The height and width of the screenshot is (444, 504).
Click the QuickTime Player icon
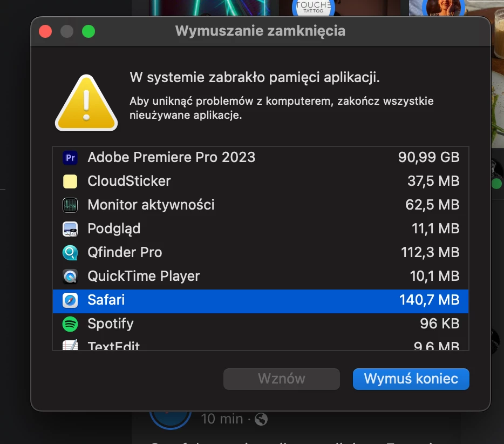70,277
